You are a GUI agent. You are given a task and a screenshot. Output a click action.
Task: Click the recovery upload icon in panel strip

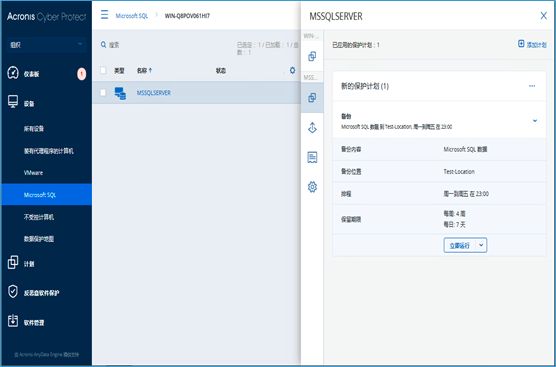[x=312, y=127]
